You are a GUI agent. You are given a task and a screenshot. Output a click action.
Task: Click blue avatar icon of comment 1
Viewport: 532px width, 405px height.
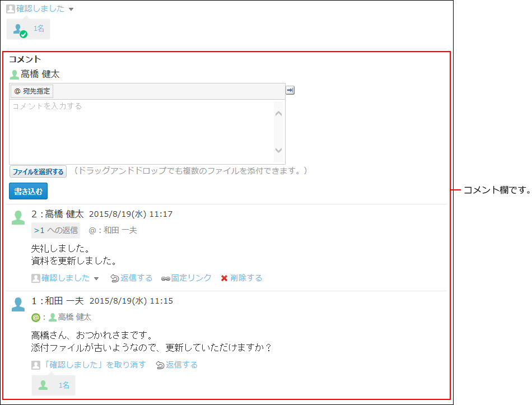(x=18, y=305)
